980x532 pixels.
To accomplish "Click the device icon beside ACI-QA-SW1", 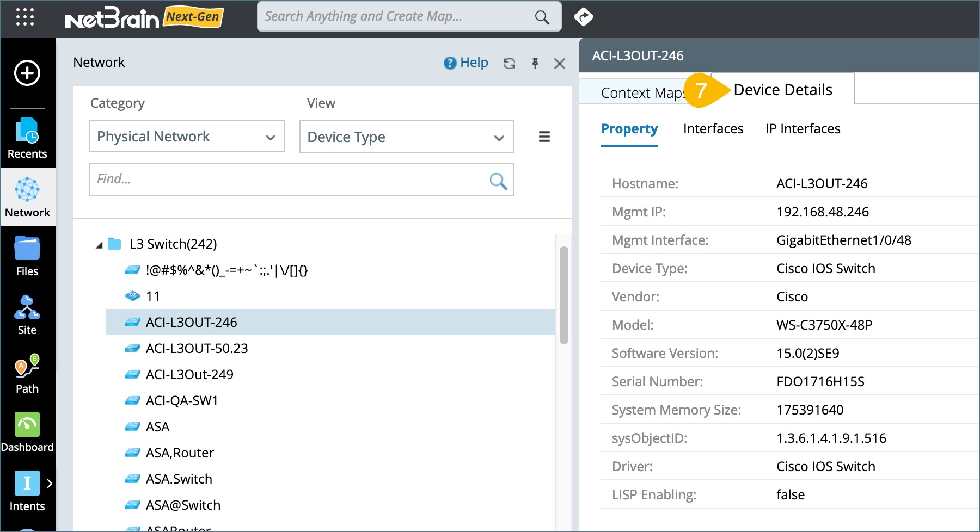I will pos(133,401).
